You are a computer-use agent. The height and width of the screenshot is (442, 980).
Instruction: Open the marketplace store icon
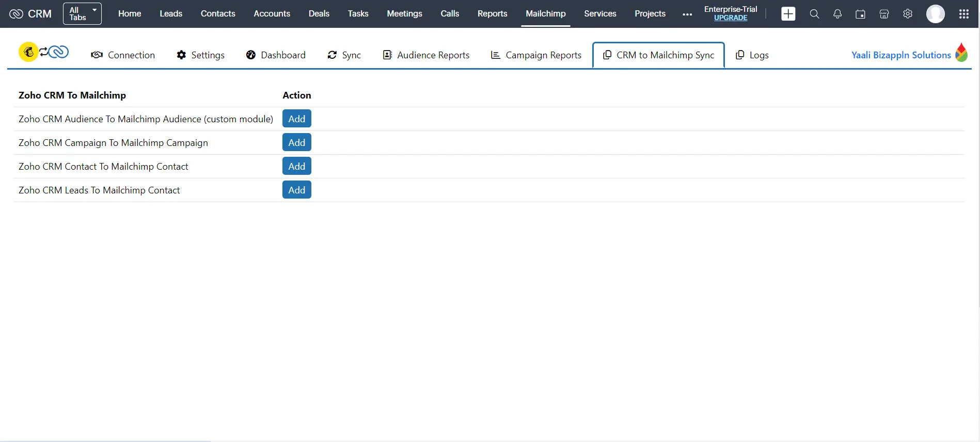(884, 14)
